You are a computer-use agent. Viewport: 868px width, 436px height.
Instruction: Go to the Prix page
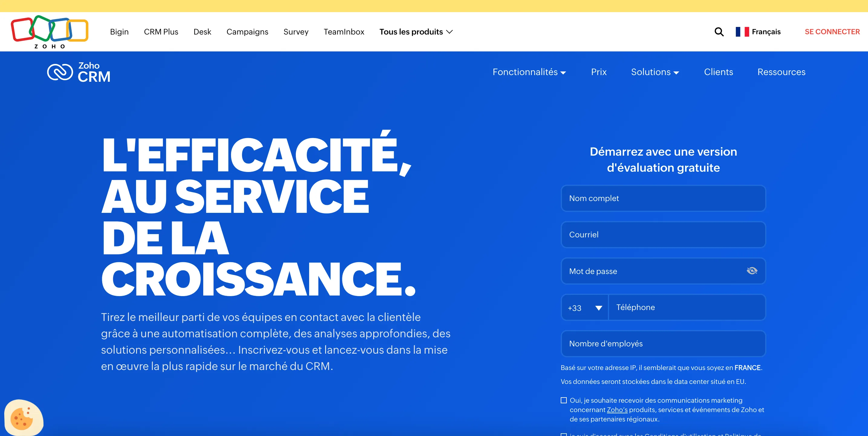(x=599, y=72)
